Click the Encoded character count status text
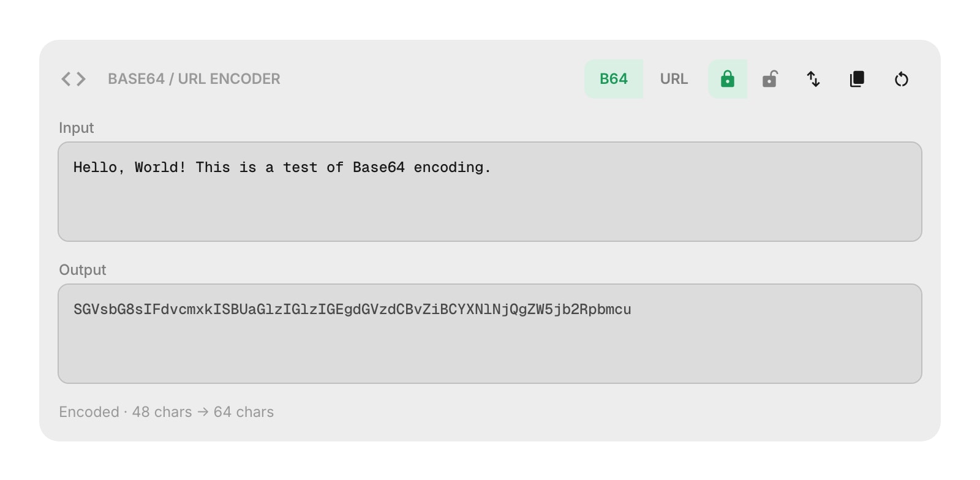The width and height of the screenshot is (980, 480). click(x=167, y=412)
